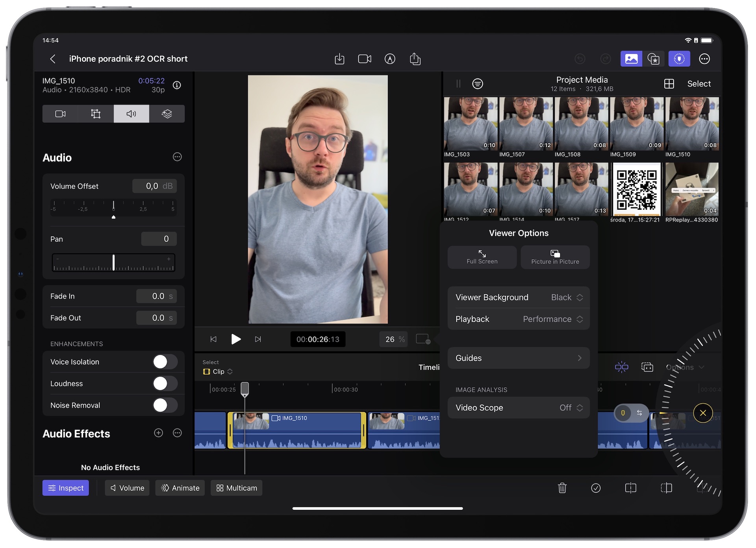Click the enable/disable clip checkmark icon
Viewport: 756px width, 548px height.
click(x=596, y=488)
